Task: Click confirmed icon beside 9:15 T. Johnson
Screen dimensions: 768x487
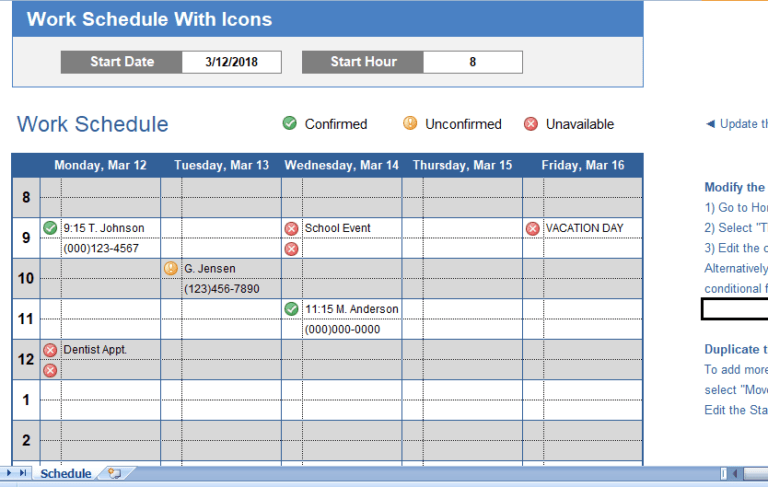Action: coord(50,228)
